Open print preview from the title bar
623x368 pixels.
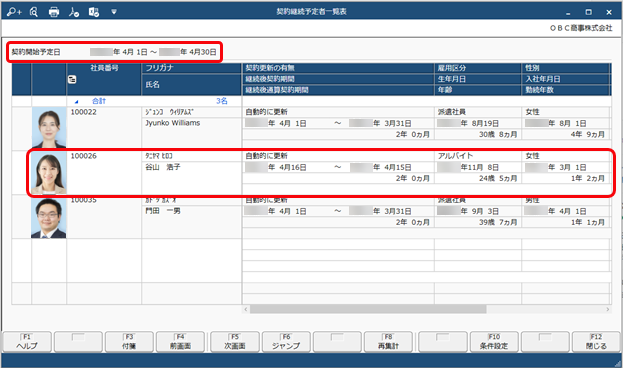point(34,12)
